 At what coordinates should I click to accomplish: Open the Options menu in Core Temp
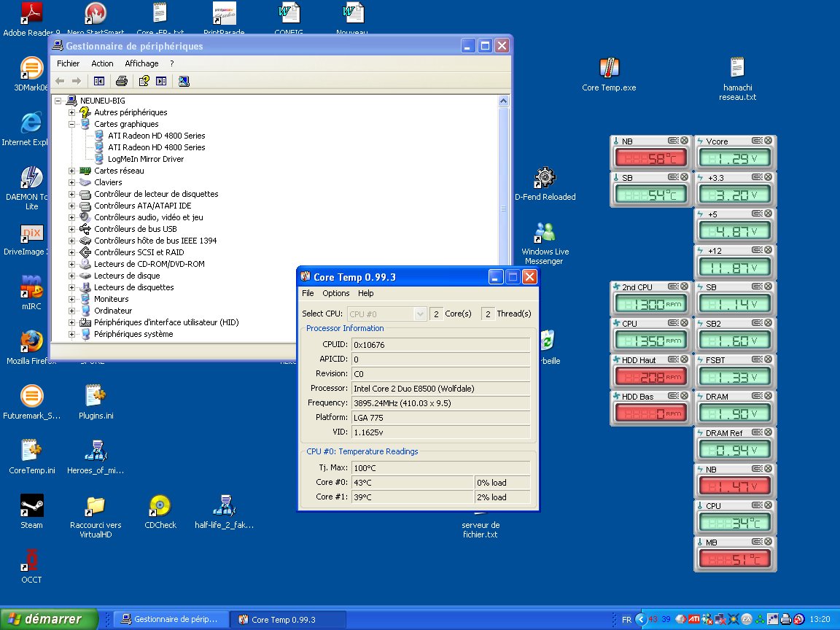(336, 293)
